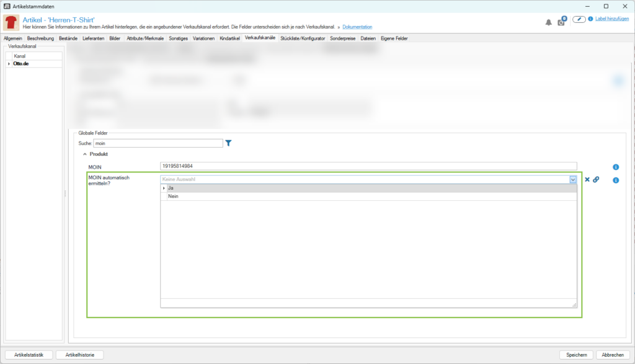
Task: Show info for MOIN automatisch ermitteln
Action: coord(616,180)
